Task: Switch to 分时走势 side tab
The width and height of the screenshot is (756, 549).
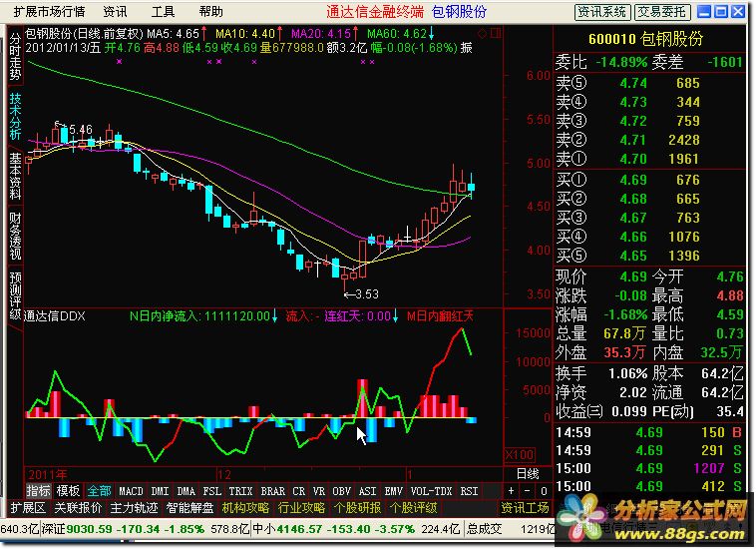Action: click(x=15, y=57)
